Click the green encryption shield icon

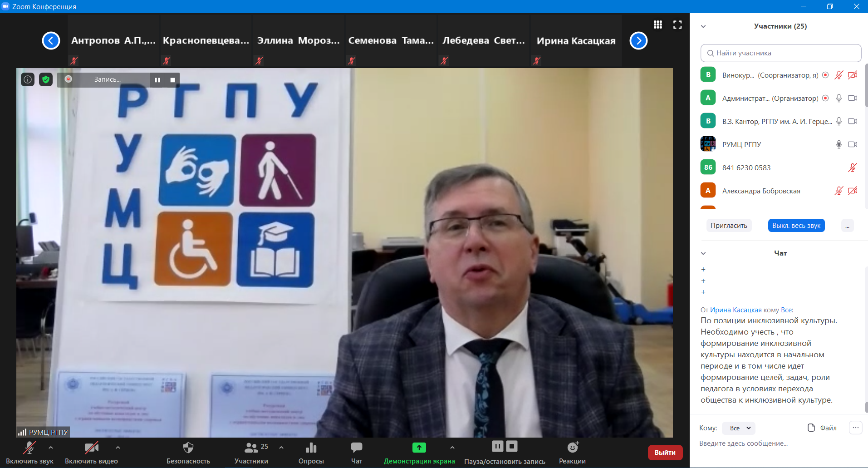point(46,79)
